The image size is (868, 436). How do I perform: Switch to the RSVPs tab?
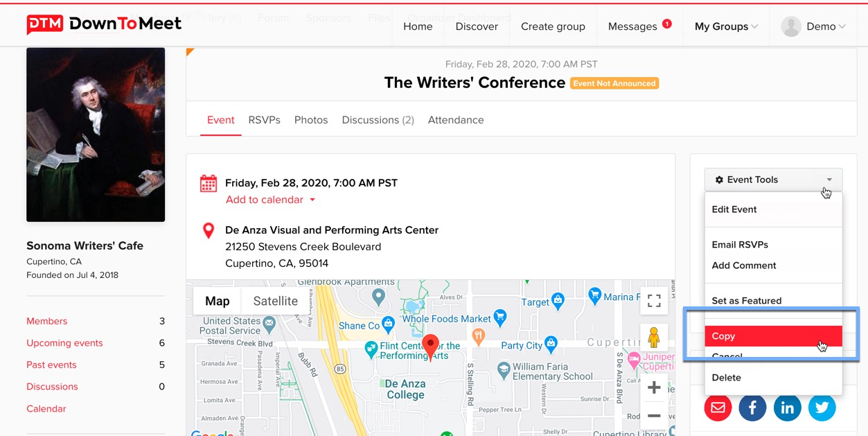pyautogui.click(x=264, y=120)
